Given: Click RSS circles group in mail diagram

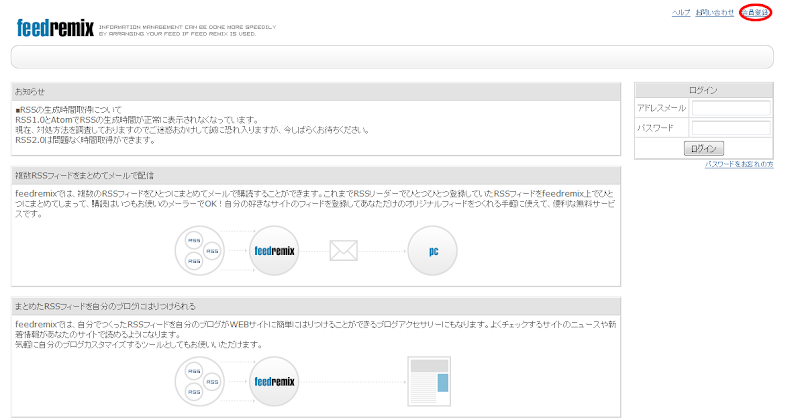Looking at the screenshot, I should 199,251.
